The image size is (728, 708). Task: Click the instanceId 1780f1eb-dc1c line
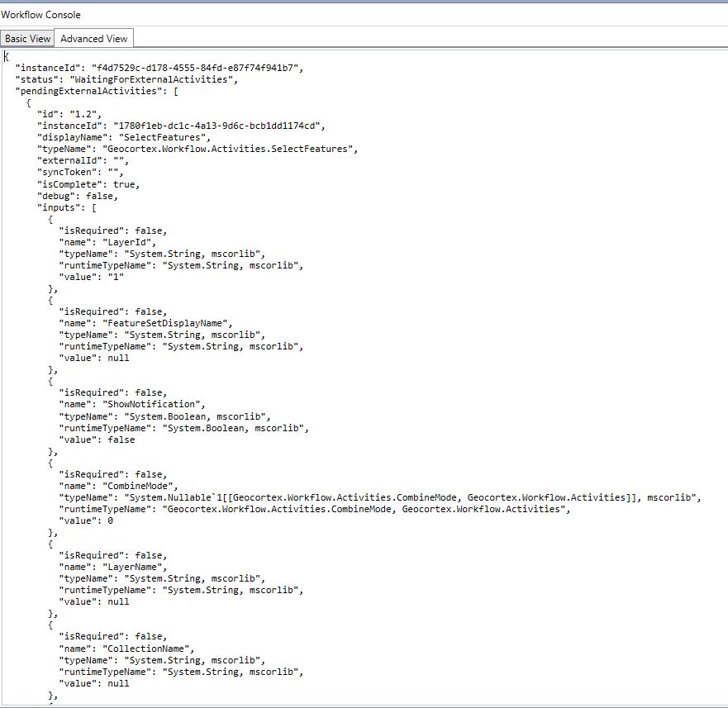pyautogui.click(x=181, y=126)
